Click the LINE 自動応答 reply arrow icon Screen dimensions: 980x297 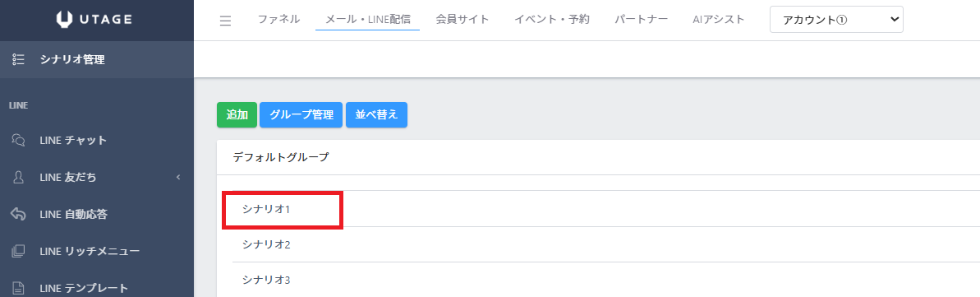18,214
